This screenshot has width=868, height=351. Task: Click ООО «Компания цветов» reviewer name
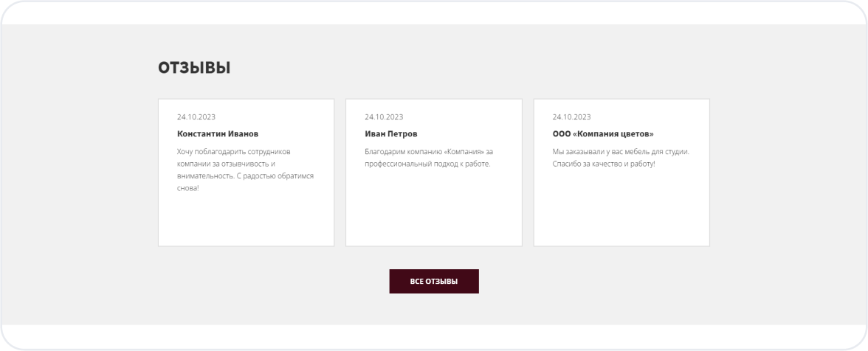603,134
